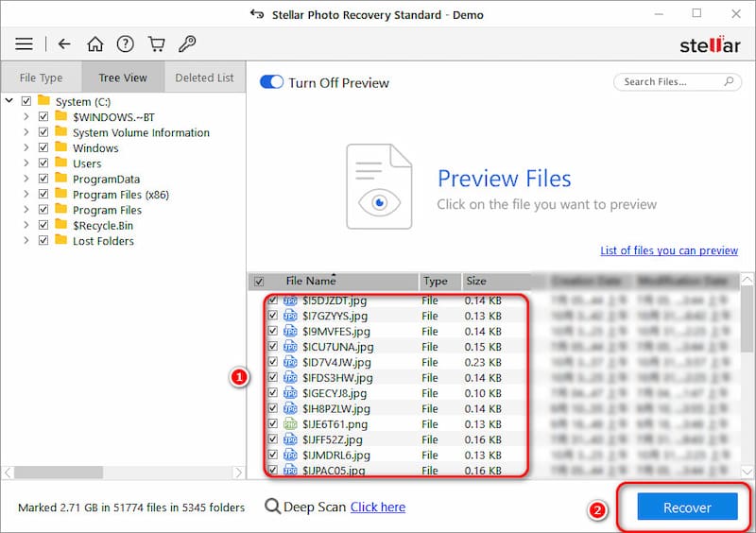Expand the Program Files folder node

(x=26, y=210)
